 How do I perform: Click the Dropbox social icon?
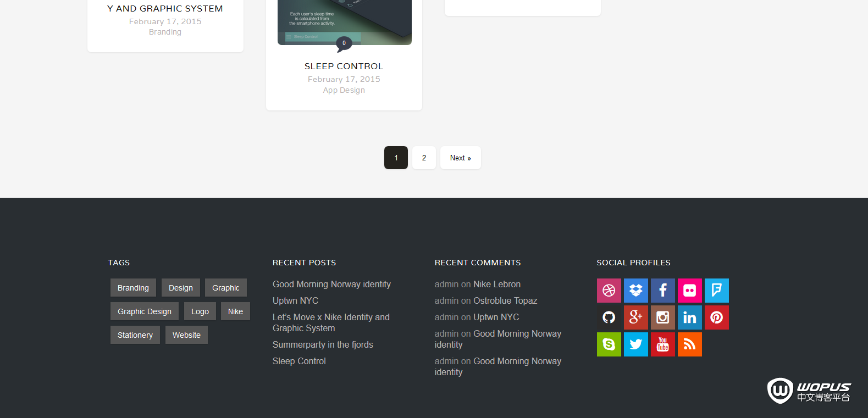tap(635, 291)
